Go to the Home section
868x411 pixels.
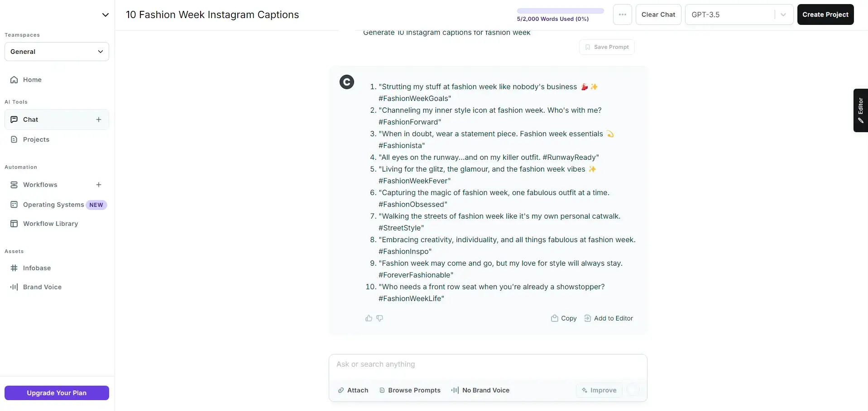pos(32,79)
